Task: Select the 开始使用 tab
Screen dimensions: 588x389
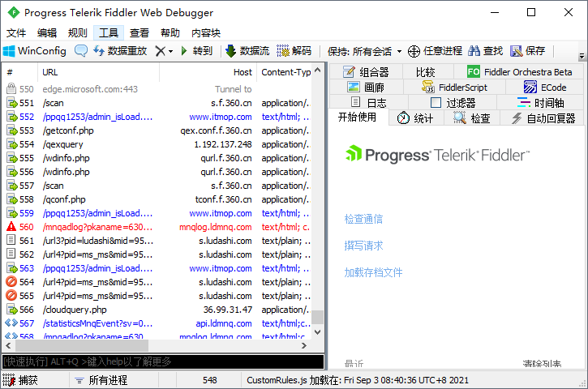Action: pos(357,118)
